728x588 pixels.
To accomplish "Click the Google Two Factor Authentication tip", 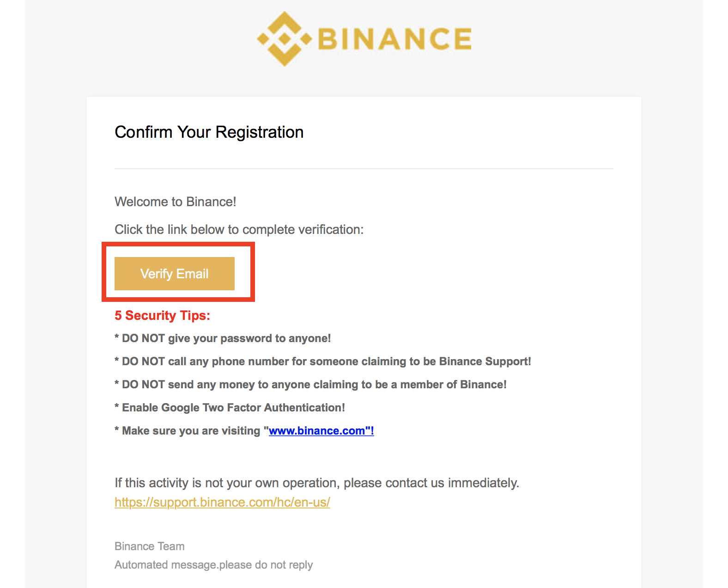I will [x=230, y=408].
